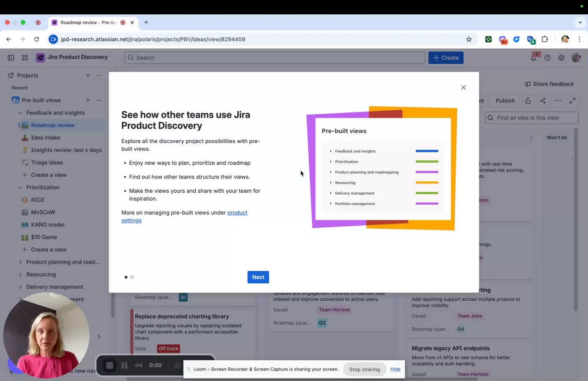Open the browser extensions puzzle icon

tap(545, 39)
